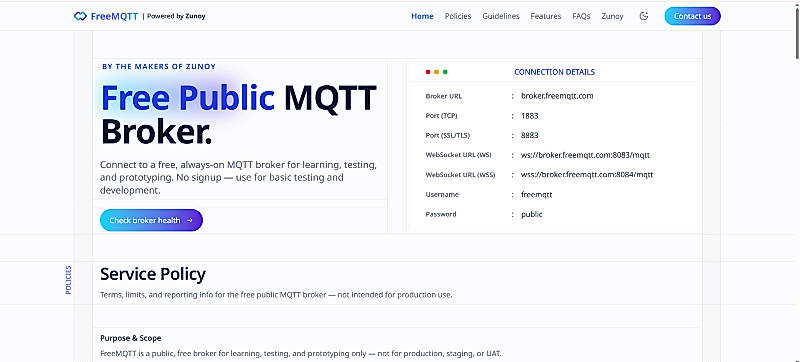Click the arrow in Check broker health
Screen dimensions: 800x362
coord(190,220)
